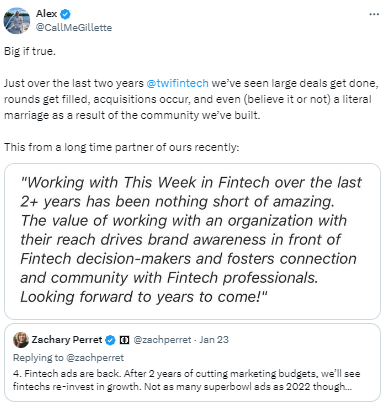Click Zachary Perret's small profile avatar
The height and width of the screenshot is (403, 390).
coord(21,340)
